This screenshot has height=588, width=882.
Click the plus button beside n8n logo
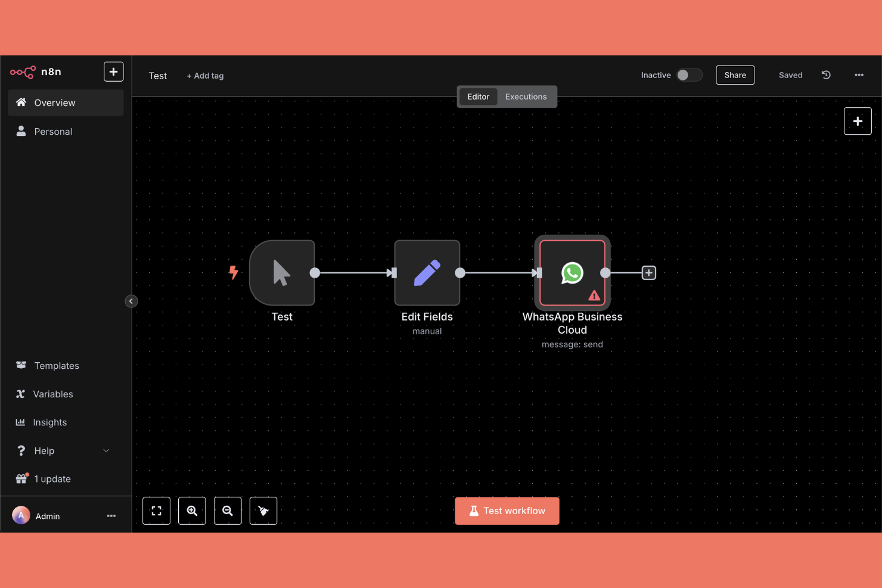[x=113, y=71]
